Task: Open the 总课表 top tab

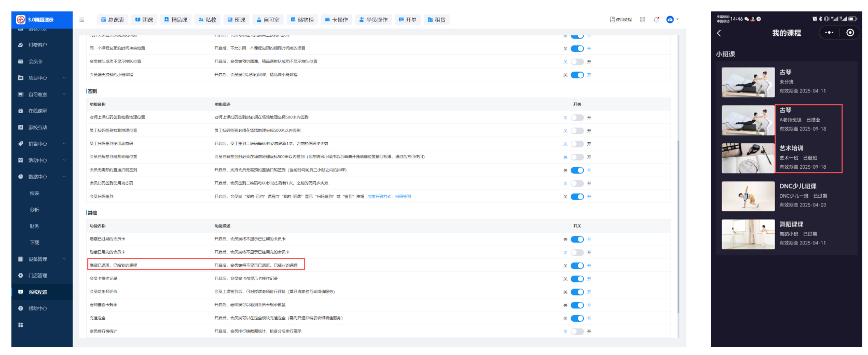Action: 113,20
